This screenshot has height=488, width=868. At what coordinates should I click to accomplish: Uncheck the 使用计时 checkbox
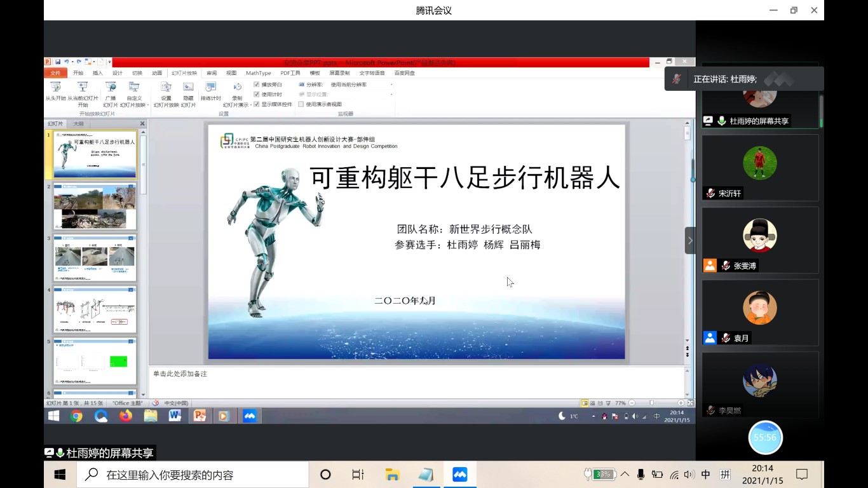257,94
